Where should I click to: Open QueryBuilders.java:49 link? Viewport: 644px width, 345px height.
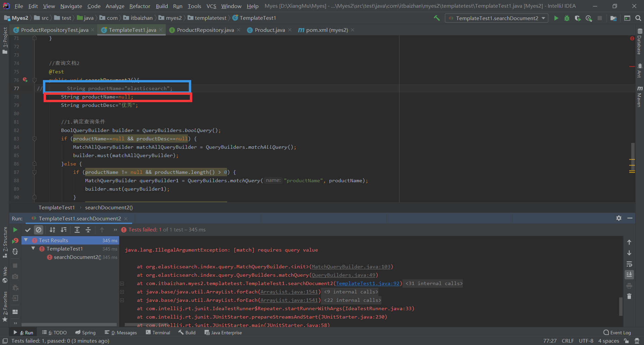coord(343,275)
